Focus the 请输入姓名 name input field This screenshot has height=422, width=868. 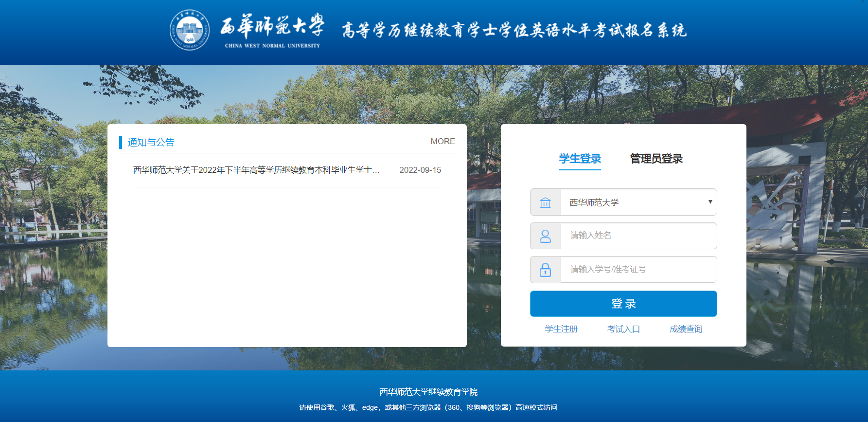pos(638,236)
